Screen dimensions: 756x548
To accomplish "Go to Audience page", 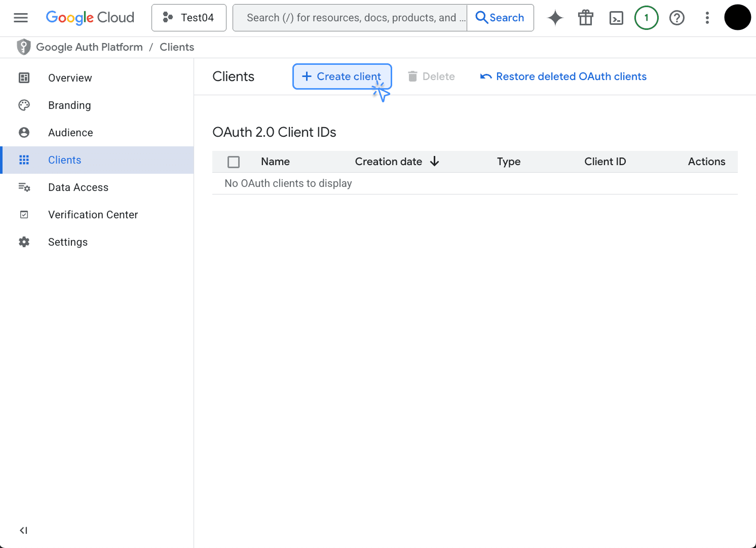I will [97, 132].
